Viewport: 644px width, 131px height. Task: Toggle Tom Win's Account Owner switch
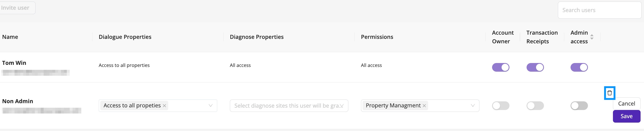(501, 67)
